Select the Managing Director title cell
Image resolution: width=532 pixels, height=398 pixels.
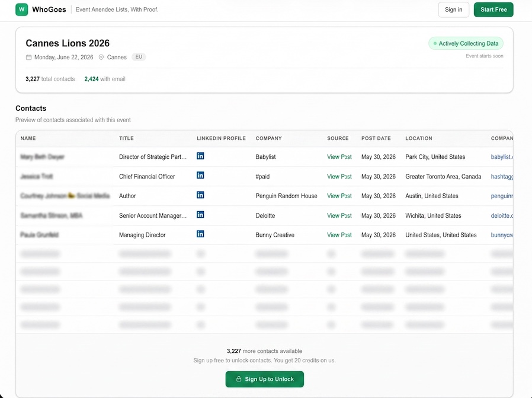[x=142, y=235]
